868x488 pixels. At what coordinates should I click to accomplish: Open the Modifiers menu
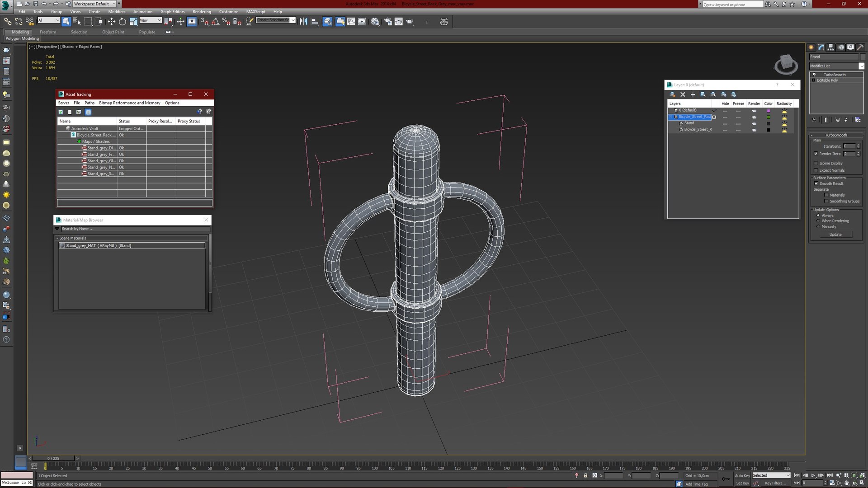click(x=117, y=12)
